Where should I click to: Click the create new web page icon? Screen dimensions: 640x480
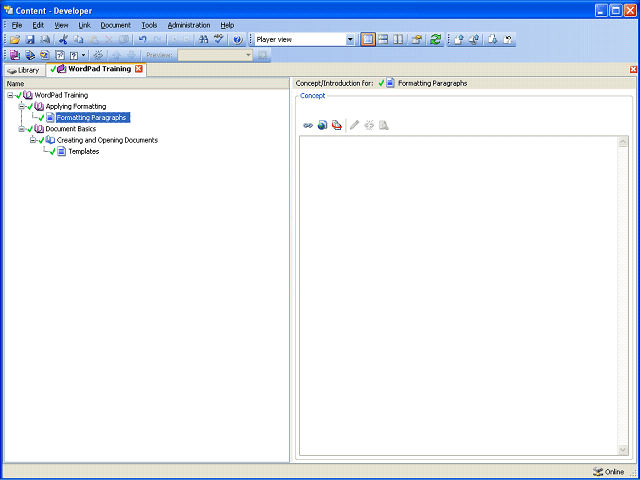point(322,125)
